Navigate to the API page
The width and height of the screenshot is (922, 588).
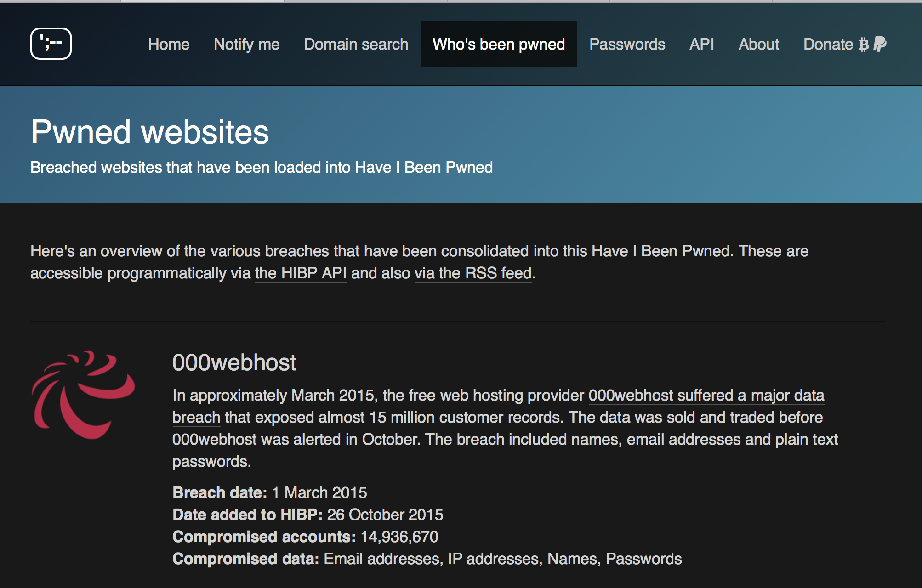[702, 44]
